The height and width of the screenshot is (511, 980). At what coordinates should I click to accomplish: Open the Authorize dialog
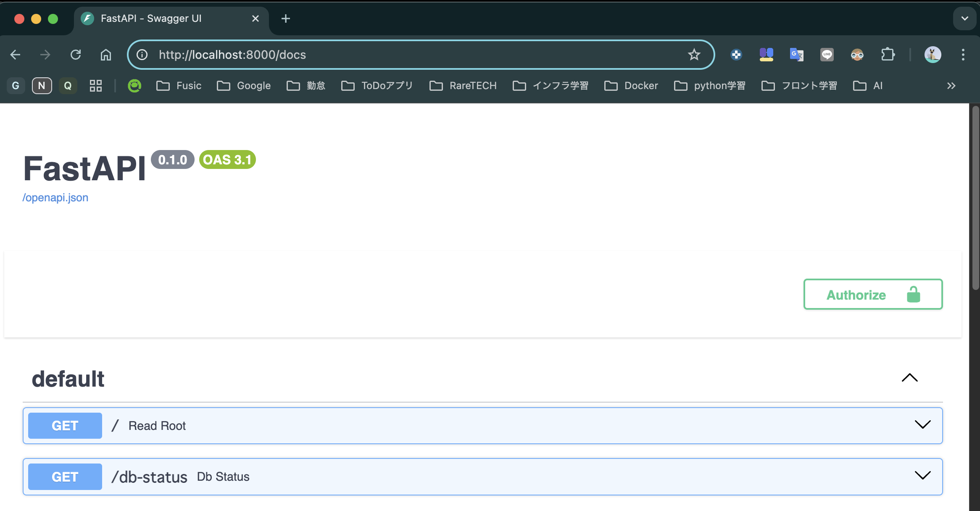pos(872,294)
